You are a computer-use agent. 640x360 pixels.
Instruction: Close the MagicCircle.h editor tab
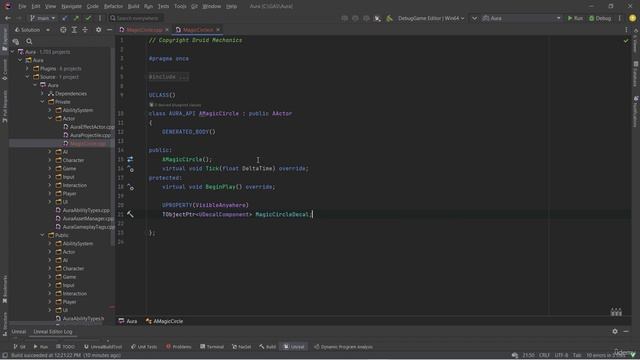point(218,30)
